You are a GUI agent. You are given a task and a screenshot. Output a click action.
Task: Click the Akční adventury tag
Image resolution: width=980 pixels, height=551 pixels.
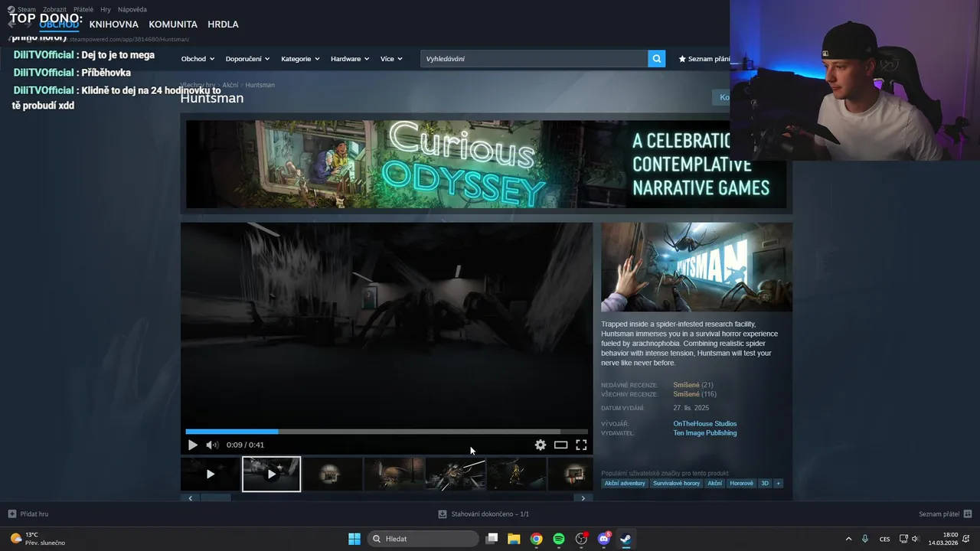pyautogui.click(x=625, y=484)
